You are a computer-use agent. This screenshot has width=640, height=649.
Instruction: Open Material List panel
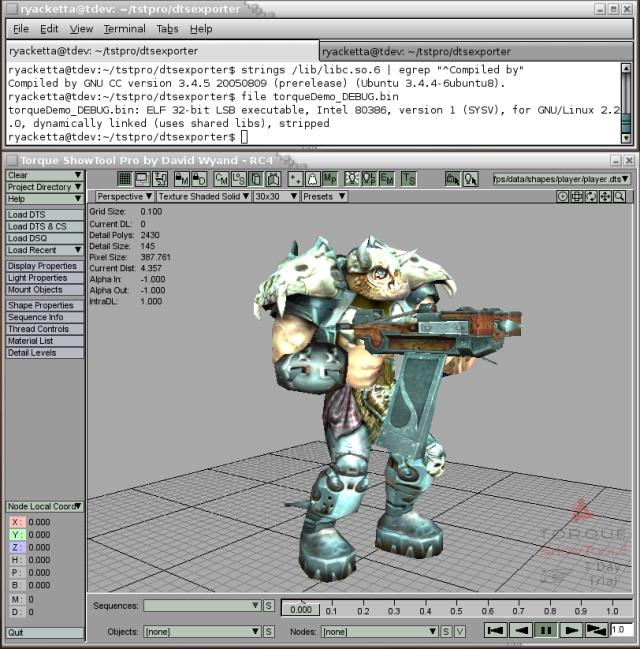(45, 341)
